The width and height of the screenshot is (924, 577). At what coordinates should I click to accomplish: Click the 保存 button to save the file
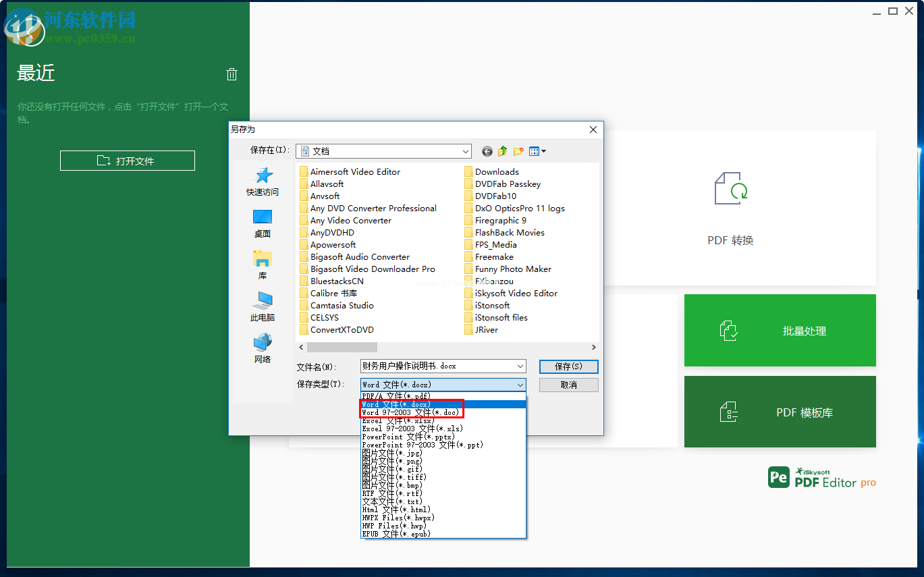click(x=568, y=366)
